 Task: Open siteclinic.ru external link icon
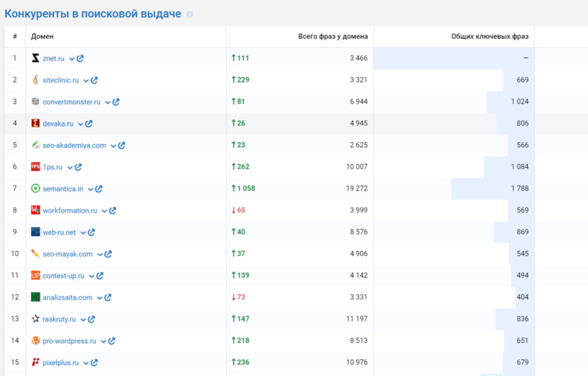pos(95,80)
